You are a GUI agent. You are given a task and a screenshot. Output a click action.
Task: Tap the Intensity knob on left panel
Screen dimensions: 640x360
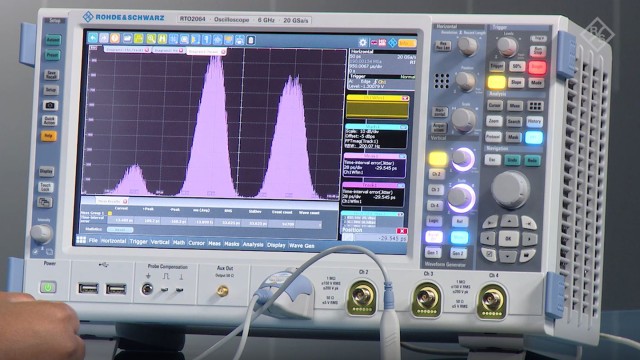(x=41, y=233)
